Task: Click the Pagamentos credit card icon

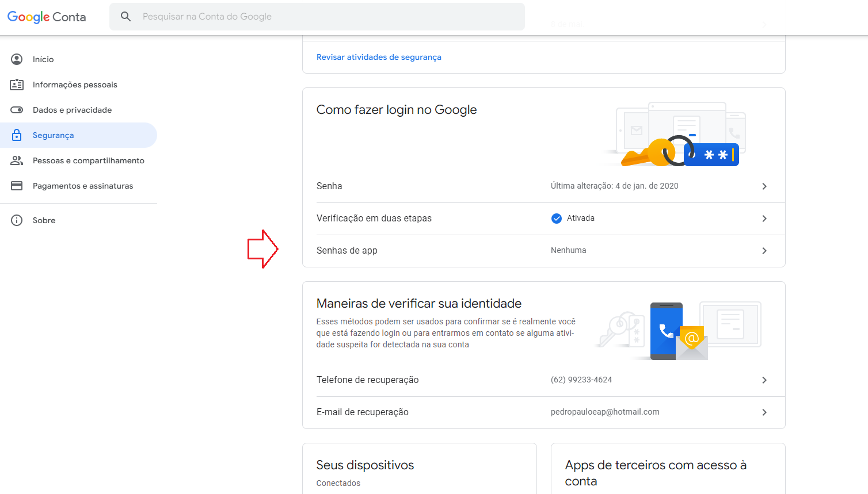Action: (17, 186)
